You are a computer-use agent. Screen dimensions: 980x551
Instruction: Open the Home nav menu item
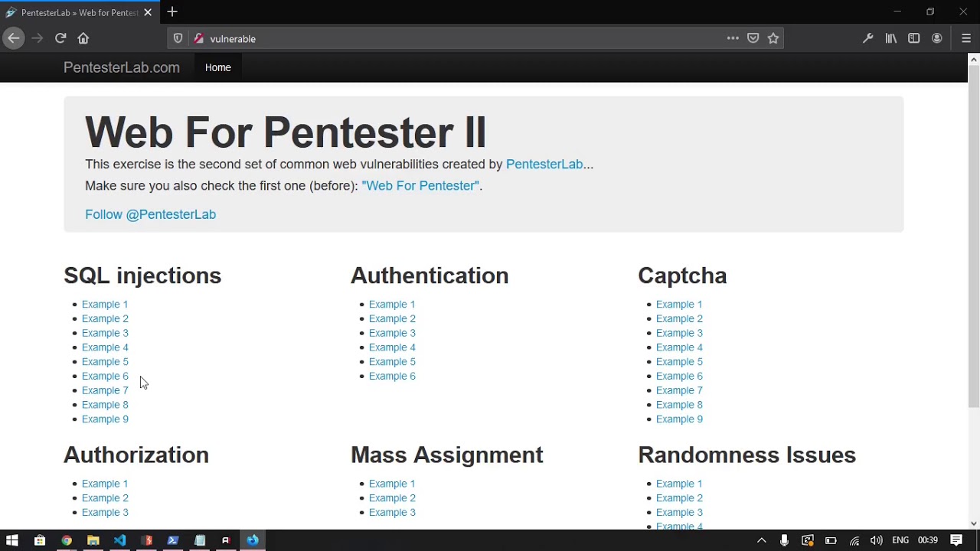pyautogui.click(x=218, y=67)
